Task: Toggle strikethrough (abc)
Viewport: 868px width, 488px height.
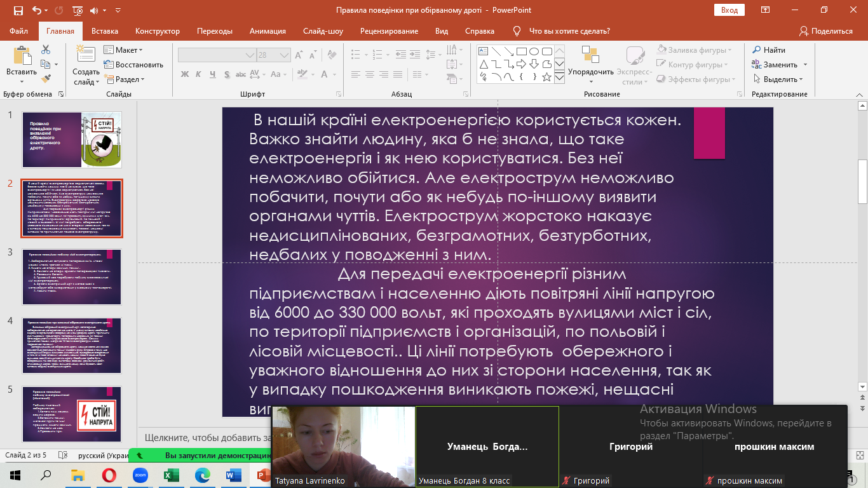Action: click(x=242, y=74)
